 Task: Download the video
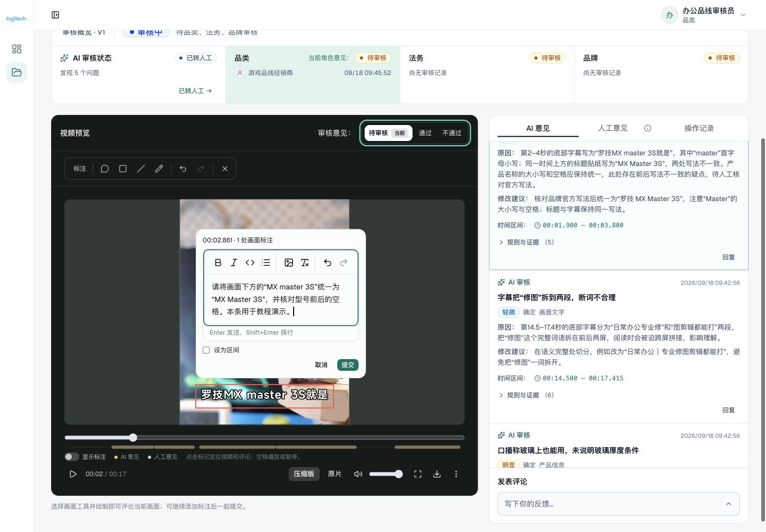(437, 474)
